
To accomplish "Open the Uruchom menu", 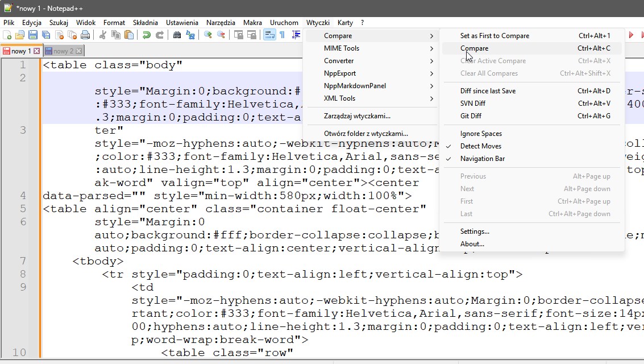I will click(x=284, y=23).
